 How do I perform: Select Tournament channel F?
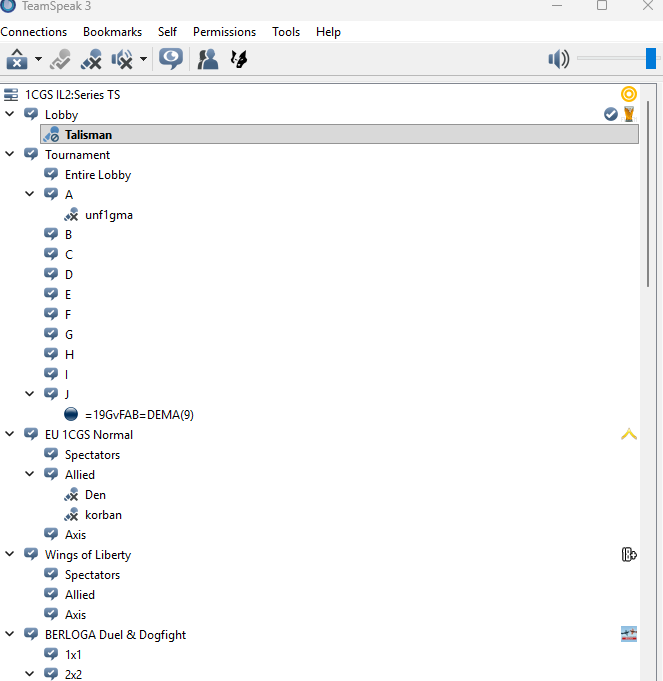tap(68, 314)
